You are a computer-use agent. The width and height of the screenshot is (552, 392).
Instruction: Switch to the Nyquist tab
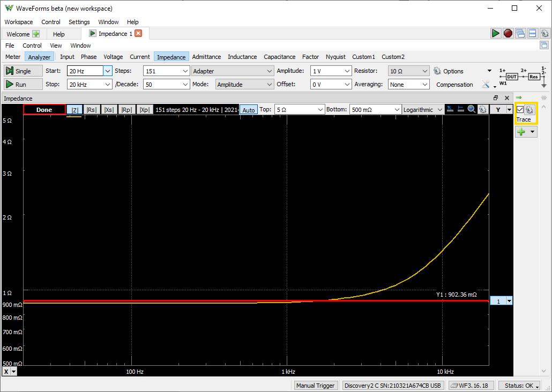pyautogui.click(x=335, y=57)
